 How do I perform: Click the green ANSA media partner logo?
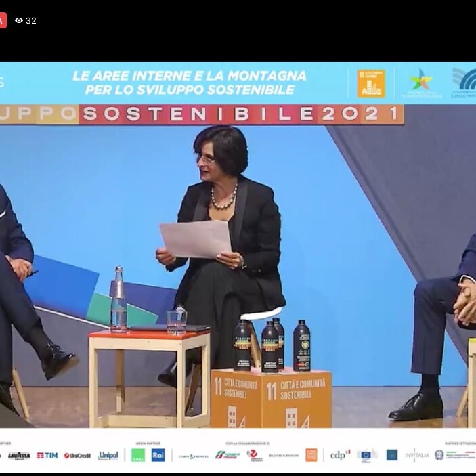(138, 455)
